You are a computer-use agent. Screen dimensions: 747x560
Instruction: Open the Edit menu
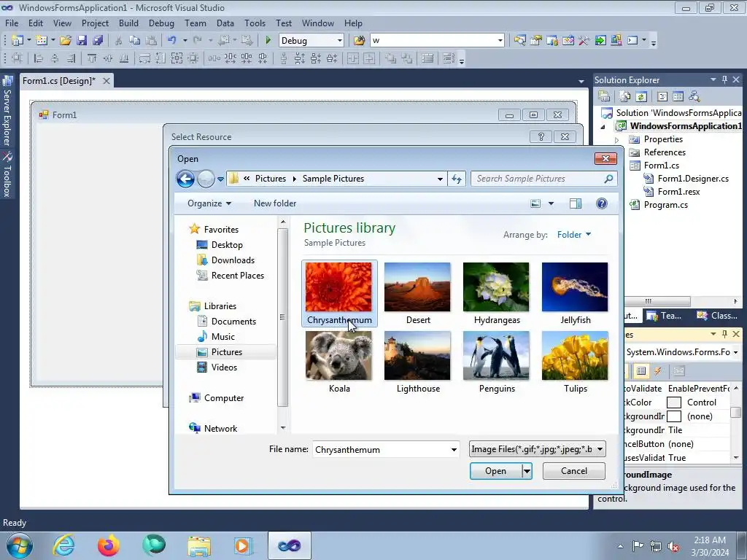pos(35,23)
